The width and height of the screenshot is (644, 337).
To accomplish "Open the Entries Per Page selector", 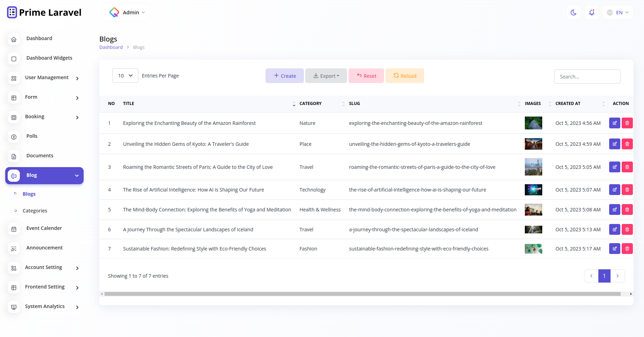I will click(x=125, y=75).
